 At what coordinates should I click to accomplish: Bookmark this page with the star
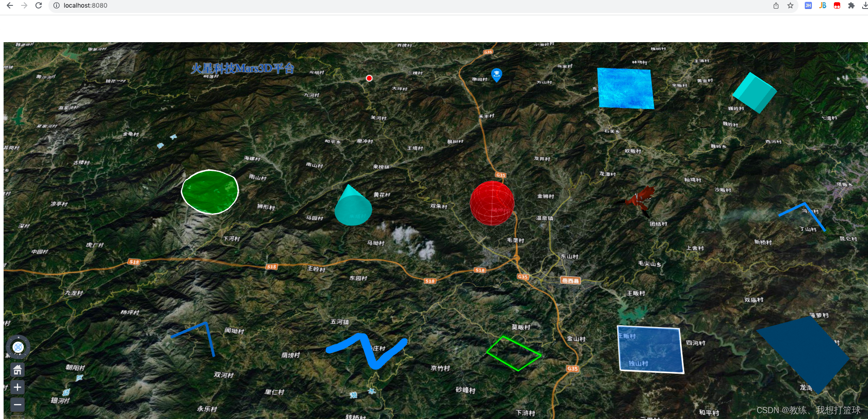790,5
